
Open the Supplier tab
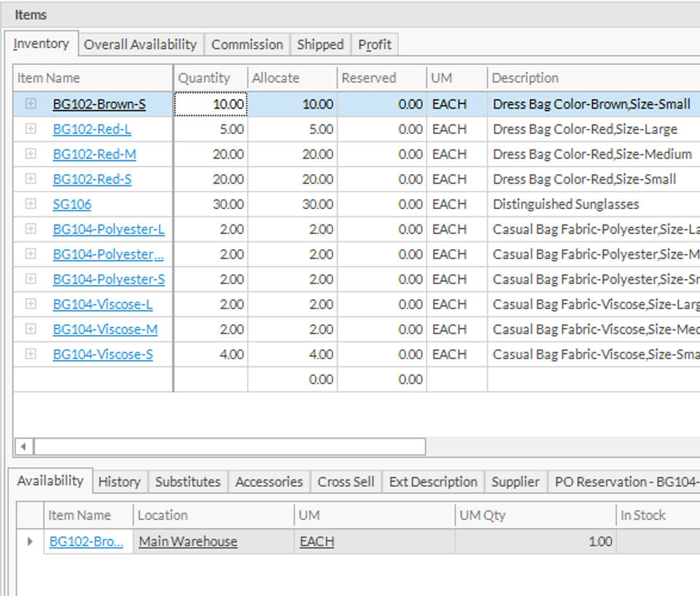[516, 482]
